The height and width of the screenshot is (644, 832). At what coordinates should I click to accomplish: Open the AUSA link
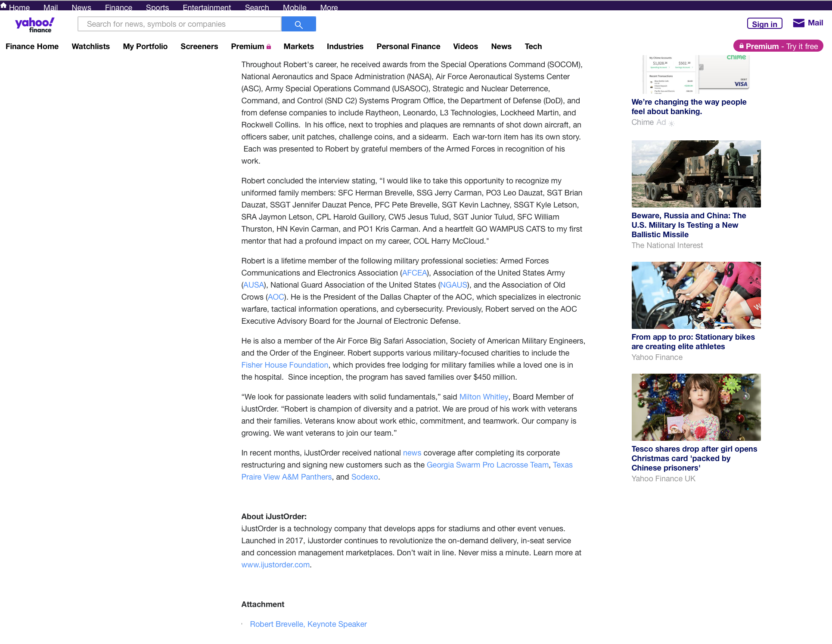[x=254, y=285]
